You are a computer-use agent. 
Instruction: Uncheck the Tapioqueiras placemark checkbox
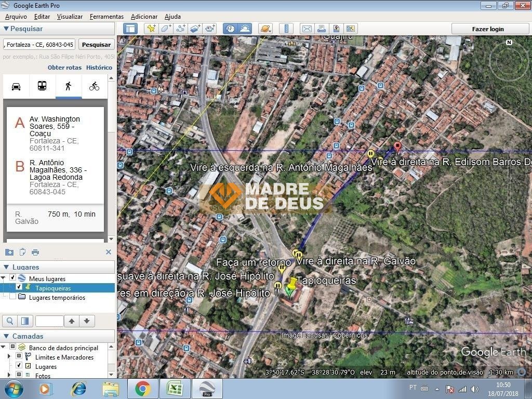(19, 287)
